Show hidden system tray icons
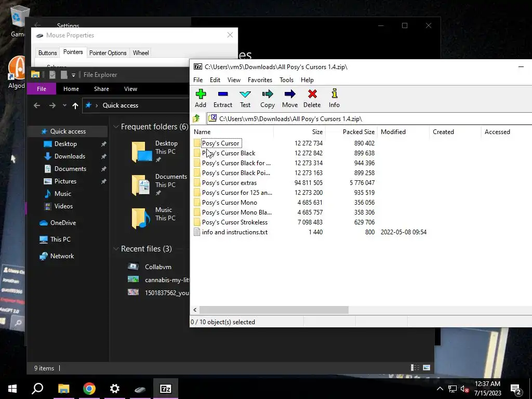 [440, 389]
